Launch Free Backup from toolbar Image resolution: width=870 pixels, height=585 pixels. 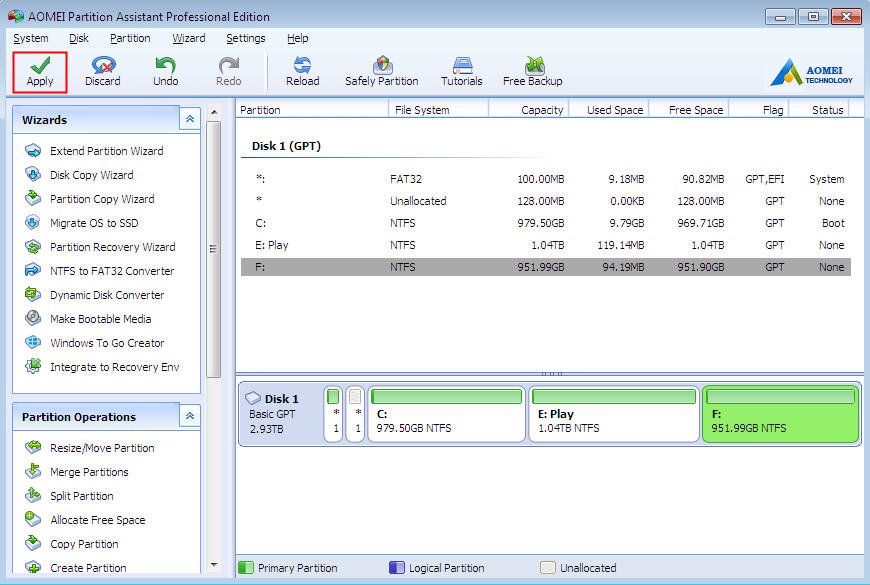click(x=533, y=72)
